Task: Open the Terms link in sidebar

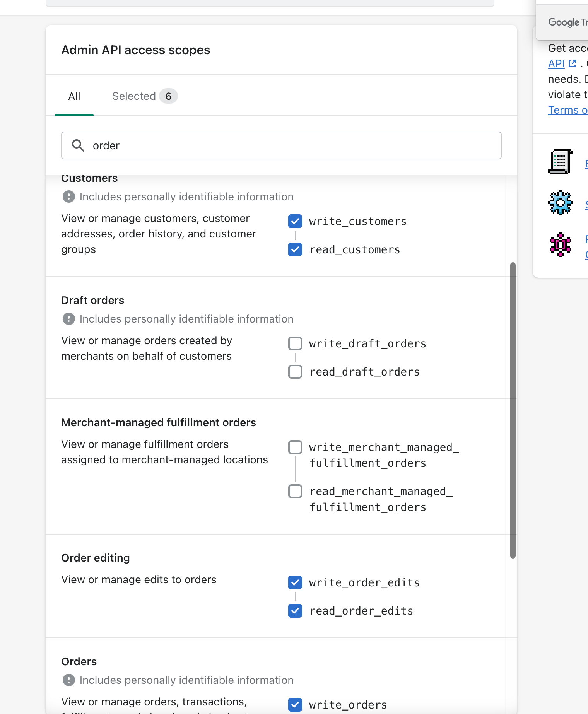Action: pos(568,110)
